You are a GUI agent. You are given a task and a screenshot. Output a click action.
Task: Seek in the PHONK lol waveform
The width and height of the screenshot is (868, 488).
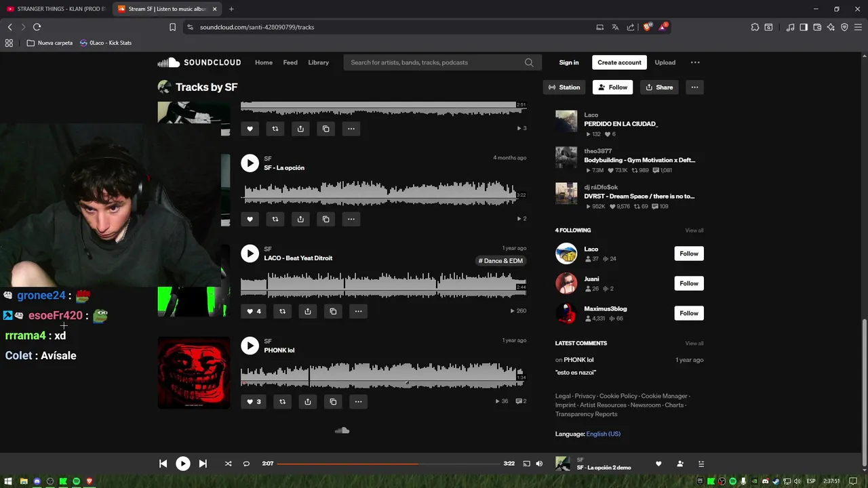point(383,375)
